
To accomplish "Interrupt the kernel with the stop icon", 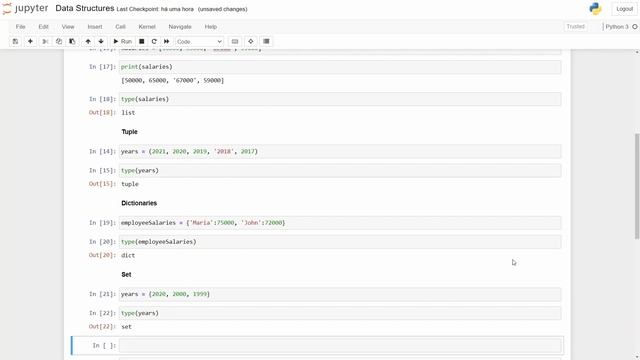I will point(142,41).
